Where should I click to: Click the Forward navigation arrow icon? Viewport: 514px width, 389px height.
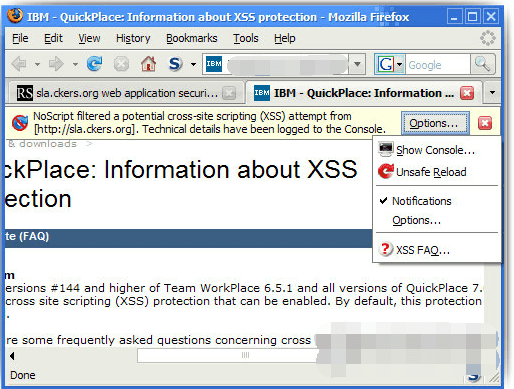(x=56, y=63)
